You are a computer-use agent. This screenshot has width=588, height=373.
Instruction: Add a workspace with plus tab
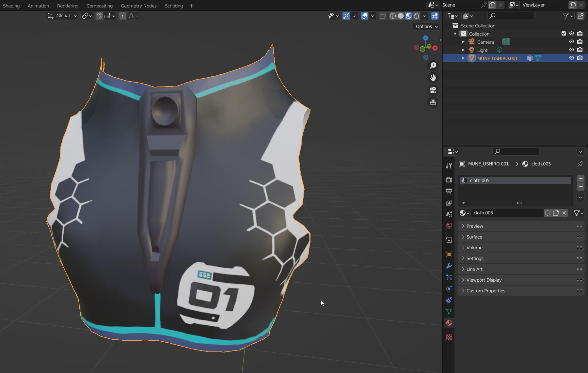coord(191,6)
